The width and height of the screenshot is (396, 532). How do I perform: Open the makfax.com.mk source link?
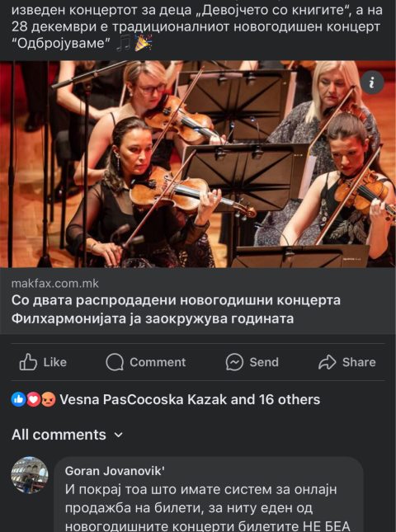[55, 284]
